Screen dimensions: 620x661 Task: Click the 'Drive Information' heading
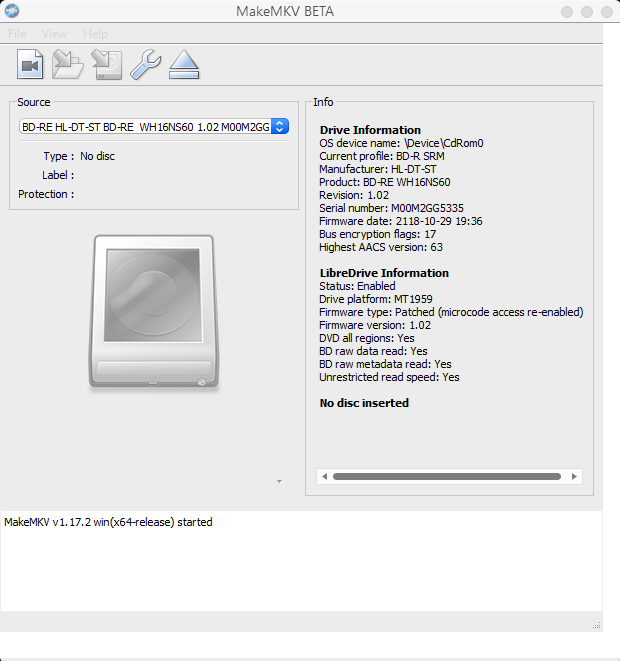click(370, 130)
